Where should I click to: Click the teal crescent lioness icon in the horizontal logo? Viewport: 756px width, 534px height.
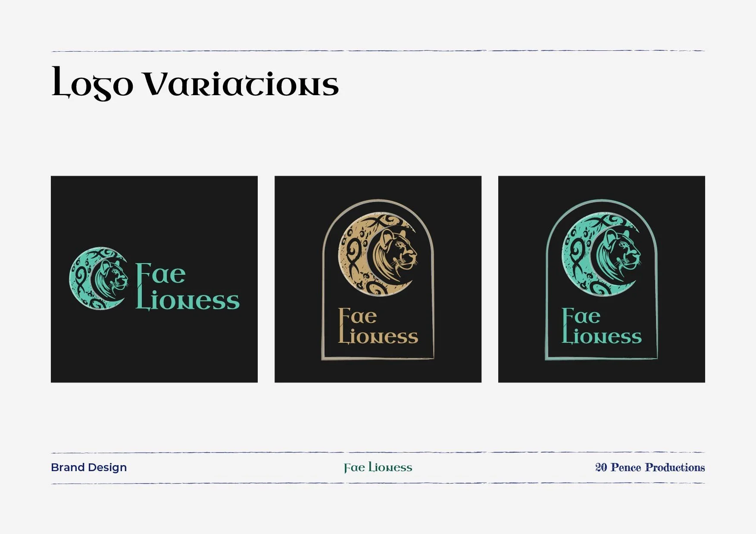(99, 278)
